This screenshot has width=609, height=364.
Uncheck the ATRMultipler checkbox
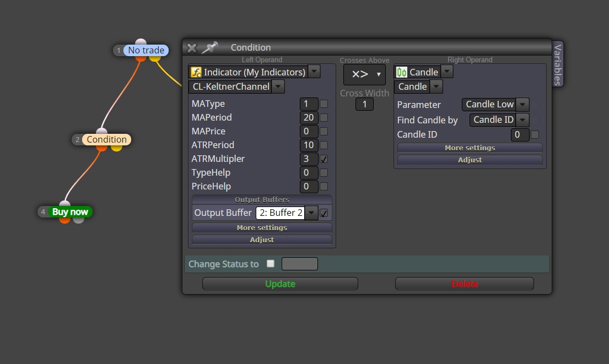pos(324,159)
